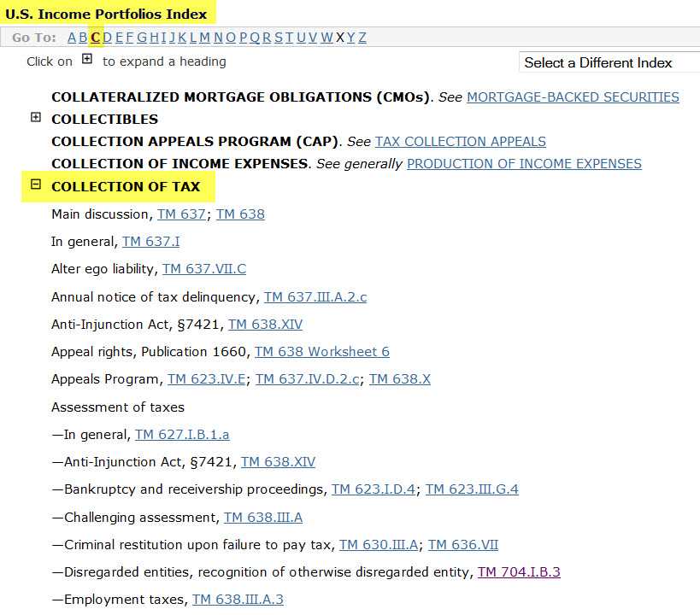Jump to index letter R

(267, 38)
